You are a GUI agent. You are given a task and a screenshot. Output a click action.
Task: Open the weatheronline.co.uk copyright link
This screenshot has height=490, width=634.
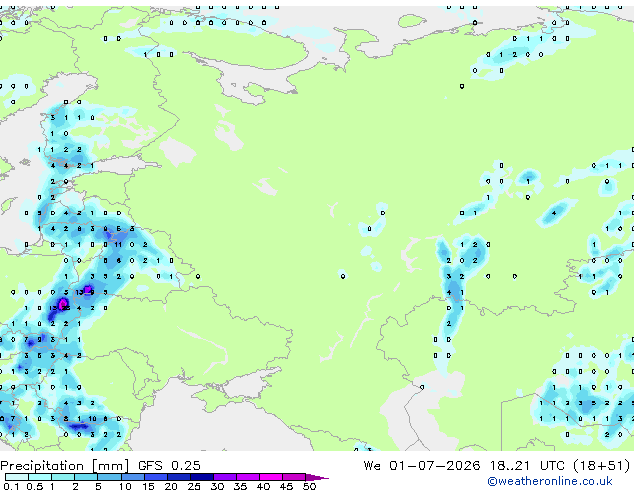tap(550, 481)
